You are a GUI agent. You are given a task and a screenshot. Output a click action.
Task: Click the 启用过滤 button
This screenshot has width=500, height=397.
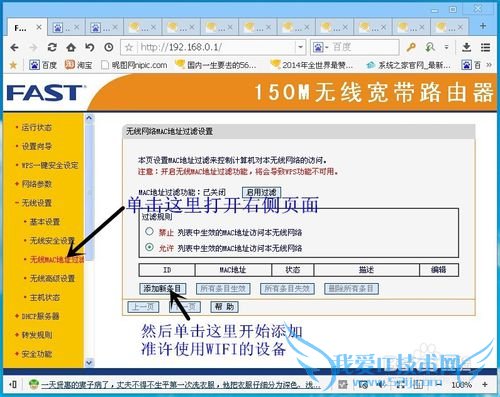261,192
